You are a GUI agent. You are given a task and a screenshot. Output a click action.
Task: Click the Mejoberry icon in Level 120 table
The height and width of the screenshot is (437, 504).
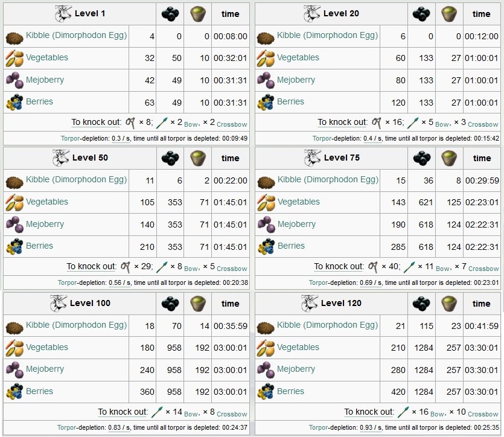pos(266,370)
